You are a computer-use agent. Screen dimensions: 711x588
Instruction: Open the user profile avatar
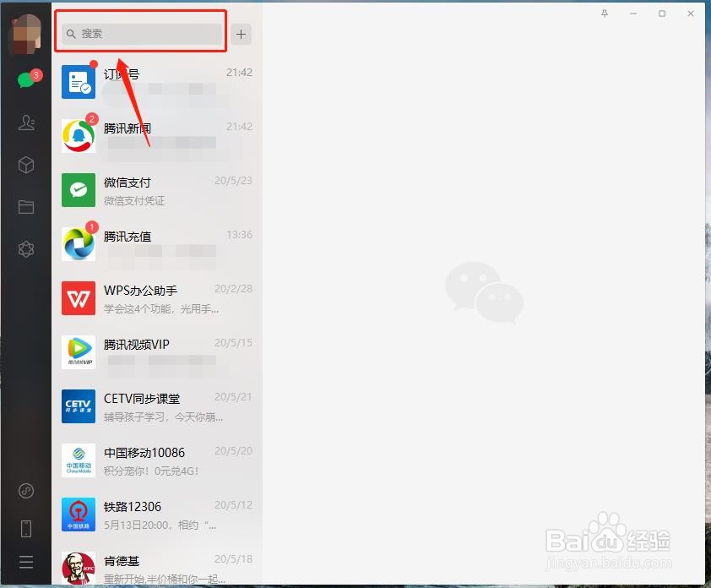(26, 34)
